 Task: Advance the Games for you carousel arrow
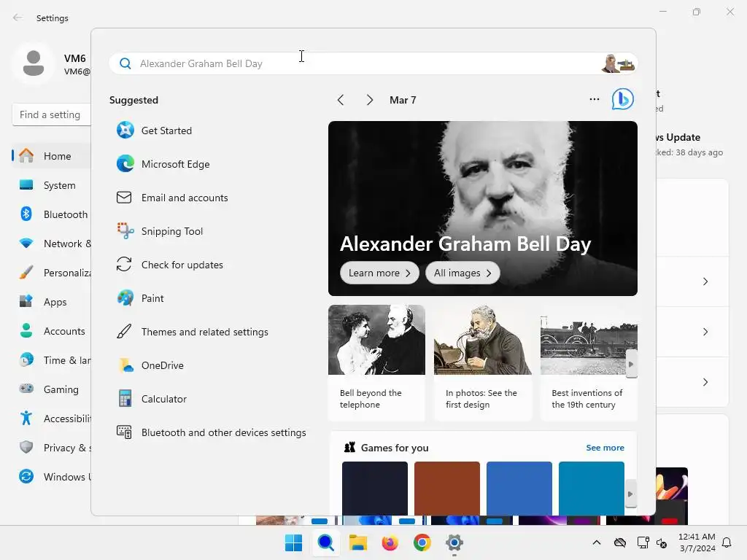pos(631,494)
